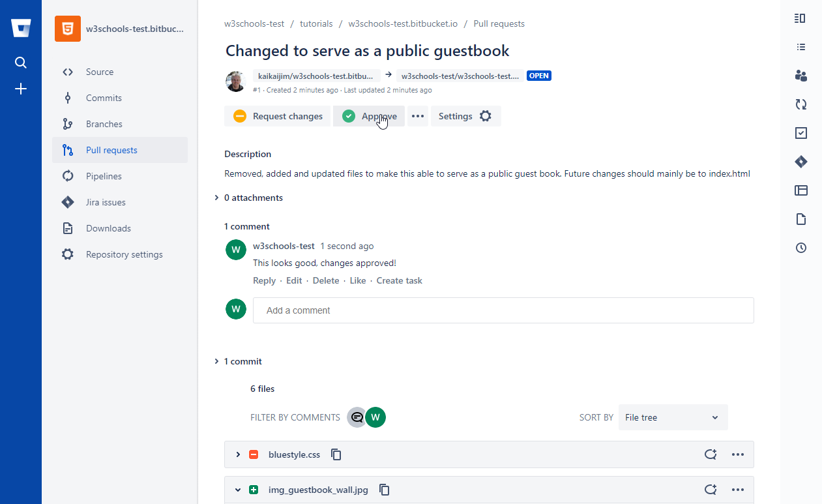The image size is (822, 504).
Task: Approve the pull request
Action: pos(369,116)
